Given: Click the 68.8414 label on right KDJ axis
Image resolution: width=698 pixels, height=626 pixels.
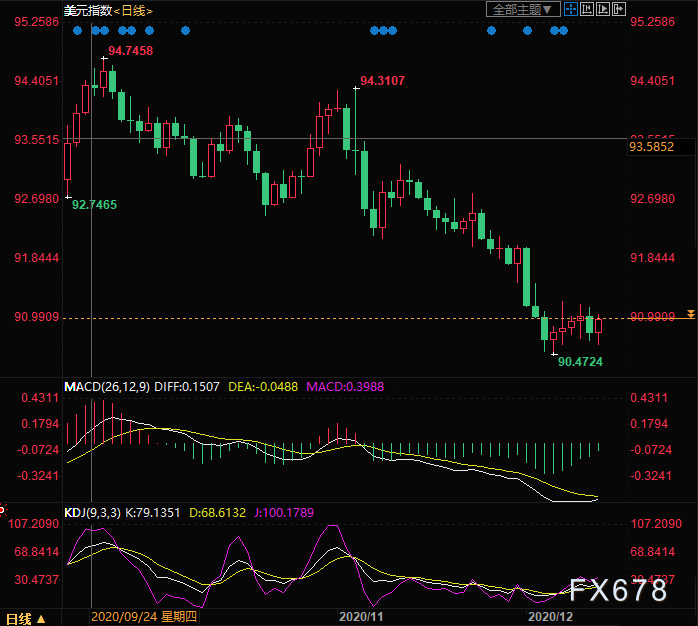Looking at the screenshot, I should [x=652, y=552].
